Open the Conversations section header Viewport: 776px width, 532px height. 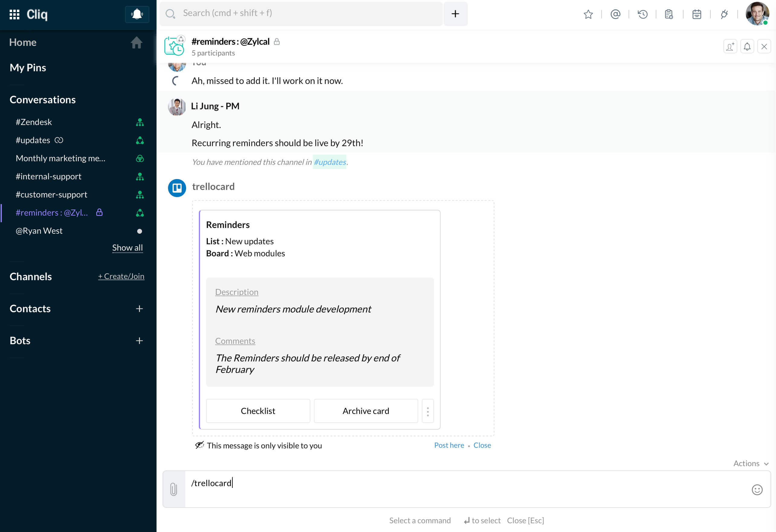pos(42,99)
